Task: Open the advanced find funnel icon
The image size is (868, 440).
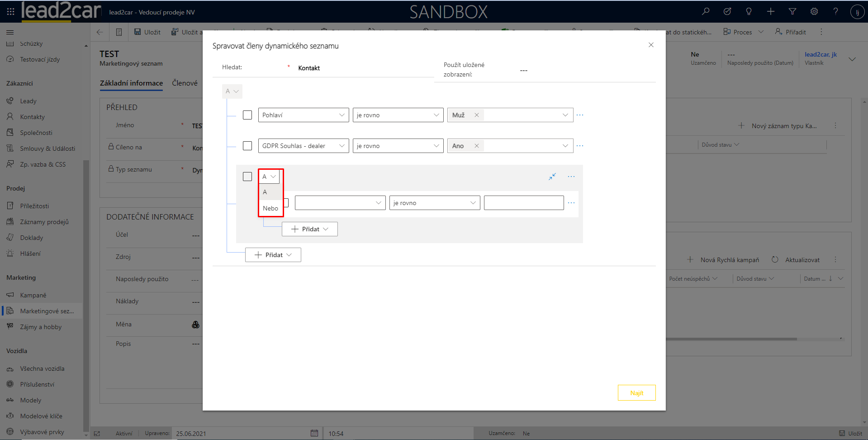Action: pyautogui.click(x=792, y=12)
